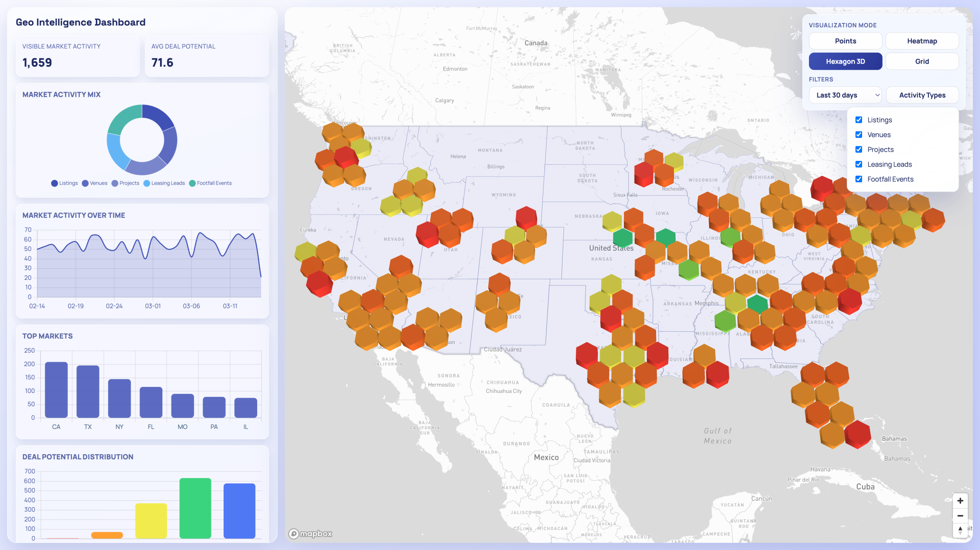This screenshot has height=550, width=980.
Task: Switch to Heatmap visualization mode
Action: click(x=922, y=41)
